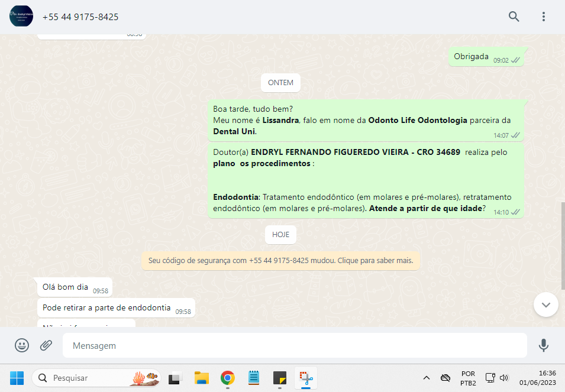The width and height of the screenshot is (565, 392).
Task: Open the contact profile picture
Action: click(21, 16)
